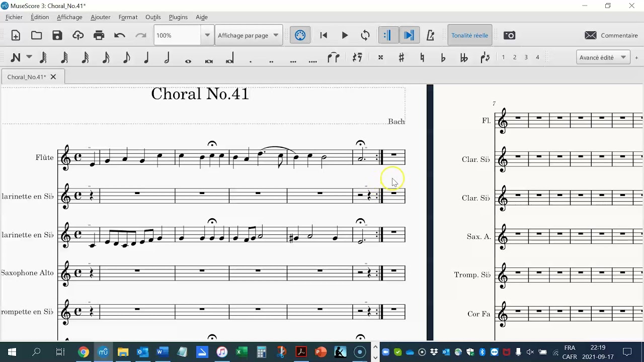Add a new workspace with plus button
Viewport: 644px width, 362px height.
[x=636, y=57]
